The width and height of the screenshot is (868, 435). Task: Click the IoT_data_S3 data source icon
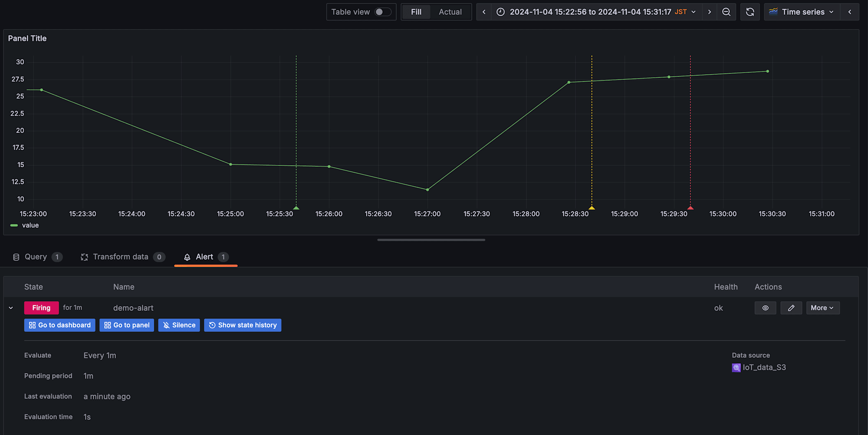pos(736,368)
